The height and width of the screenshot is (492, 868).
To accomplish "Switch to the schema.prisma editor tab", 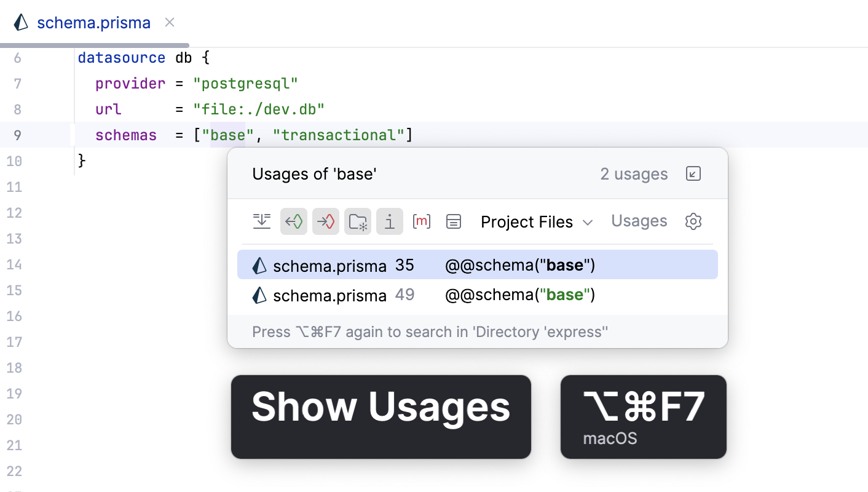I will 93,22.
